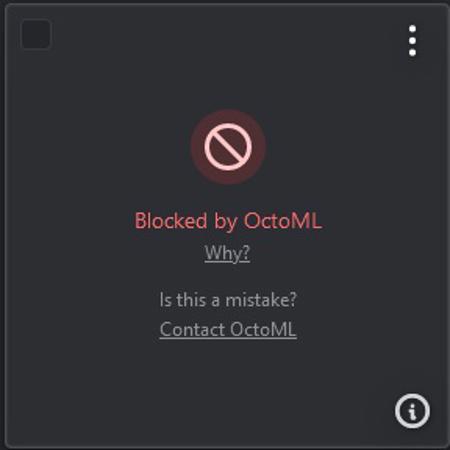This screenshot has width=450, height=450.
Task: Find out why content was blocked
Action: click(x=227, y=253)
